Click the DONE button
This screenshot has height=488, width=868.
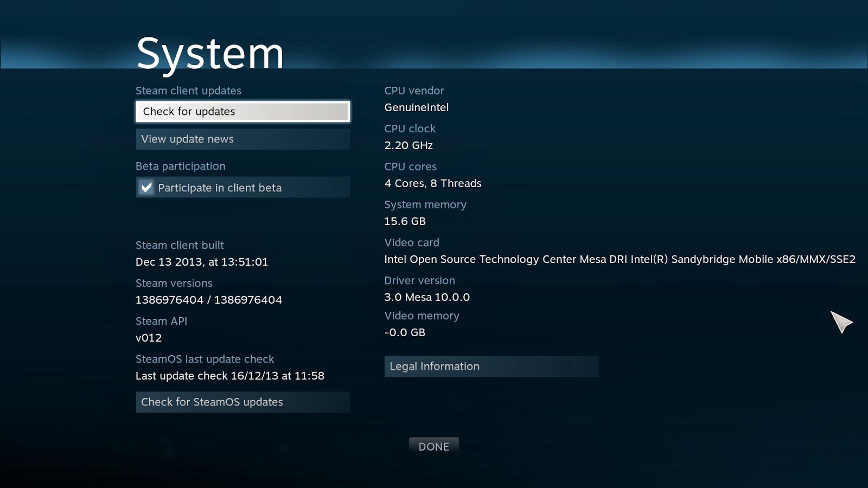(x=433, y=446)
